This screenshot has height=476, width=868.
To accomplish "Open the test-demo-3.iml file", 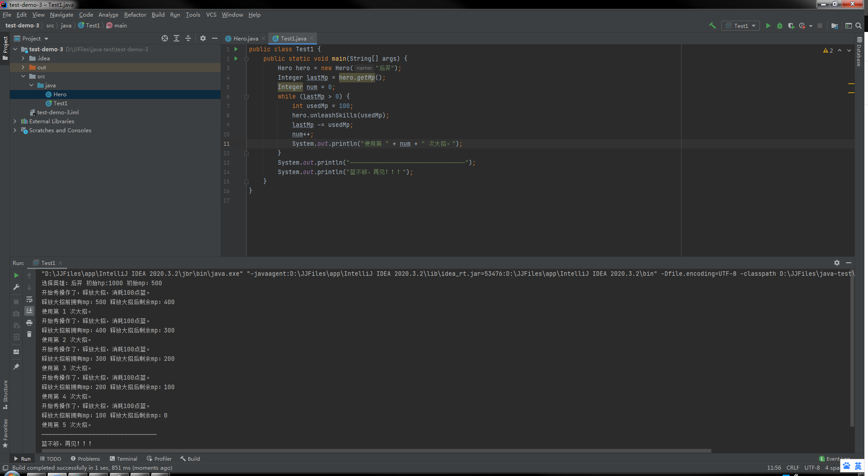I will [x=58, y=112].
